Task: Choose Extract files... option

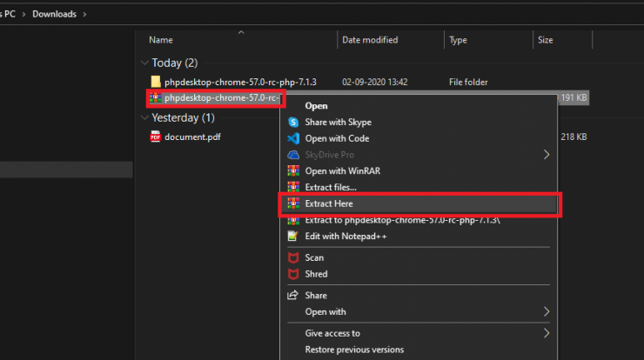Action: (331, 187)
